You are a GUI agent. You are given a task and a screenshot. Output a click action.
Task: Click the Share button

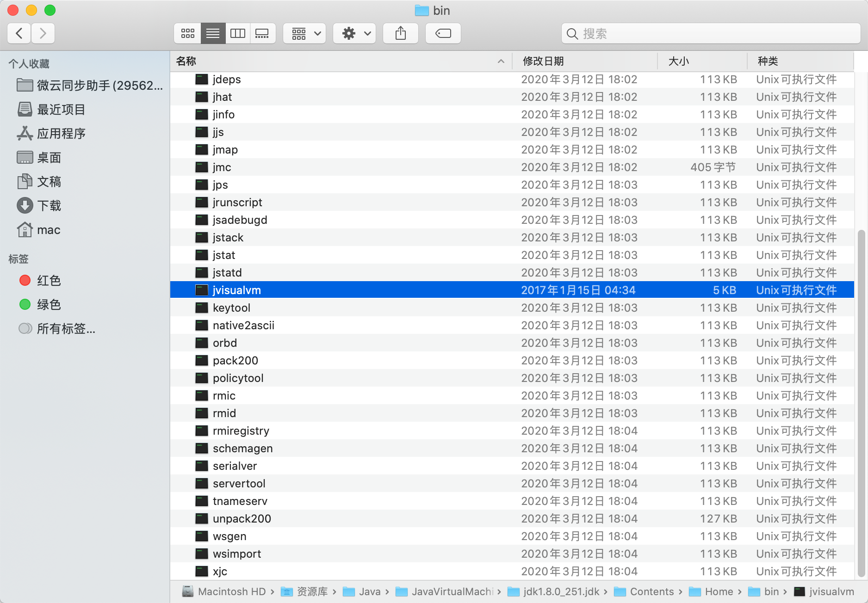click(x=401, y=33)
